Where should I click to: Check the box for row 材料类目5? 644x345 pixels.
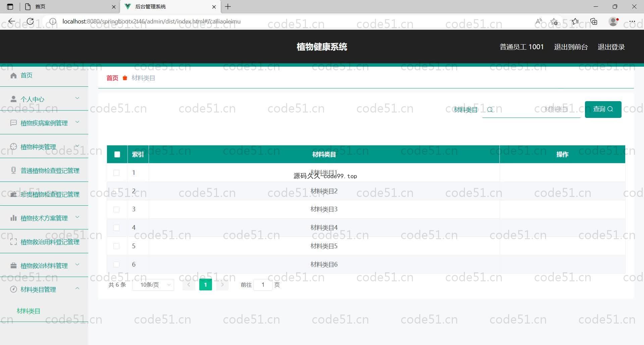point(116,246)
